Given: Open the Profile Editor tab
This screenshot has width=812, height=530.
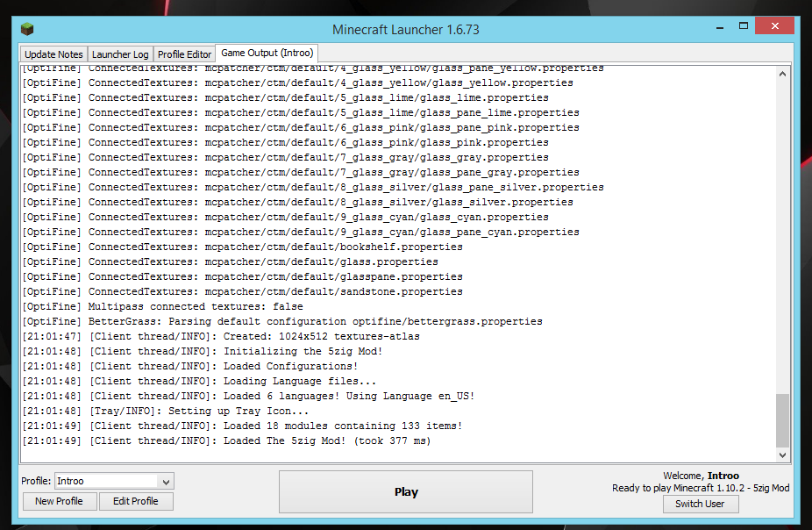Looking at the screenshot, I should click(x=184, y=54).
